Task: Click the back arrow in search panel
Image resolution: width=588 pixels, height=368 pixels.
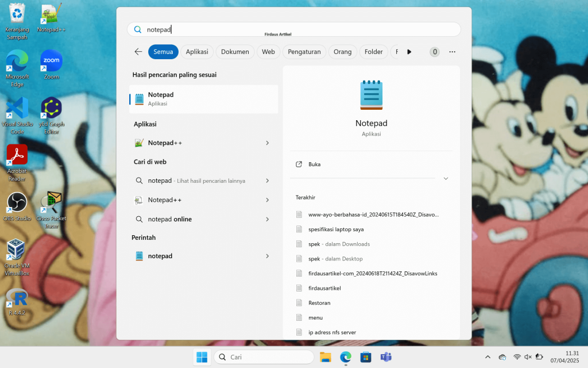Action: pyautogui.click(x=138, y=52)
